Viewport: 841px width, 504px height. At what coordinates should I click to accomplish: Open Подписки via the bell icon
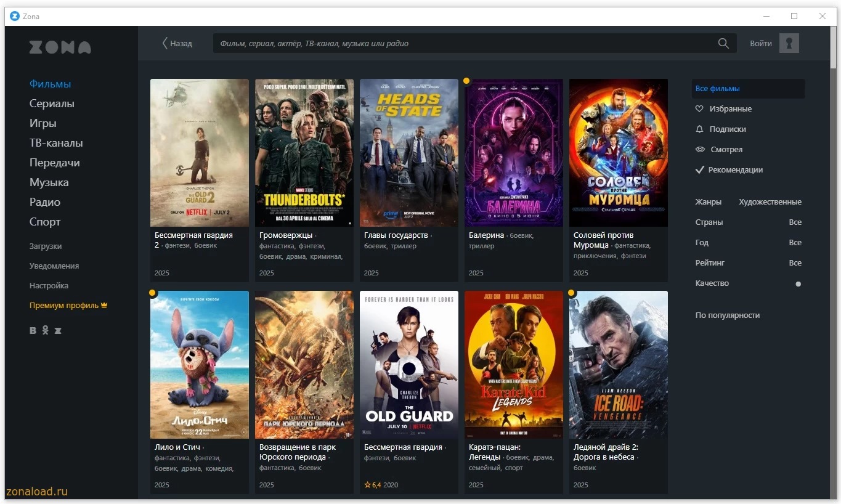point(699,129)
